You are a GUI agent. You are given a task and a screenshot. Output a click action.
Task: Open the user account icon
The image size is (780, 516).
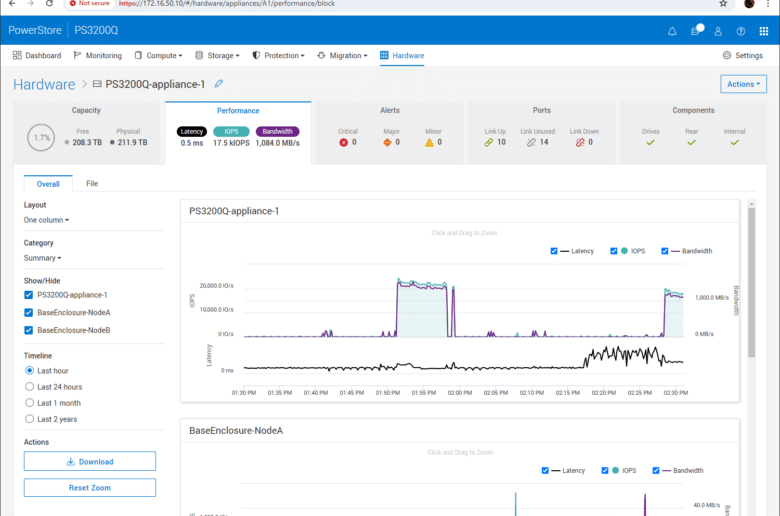coord(718,31)
